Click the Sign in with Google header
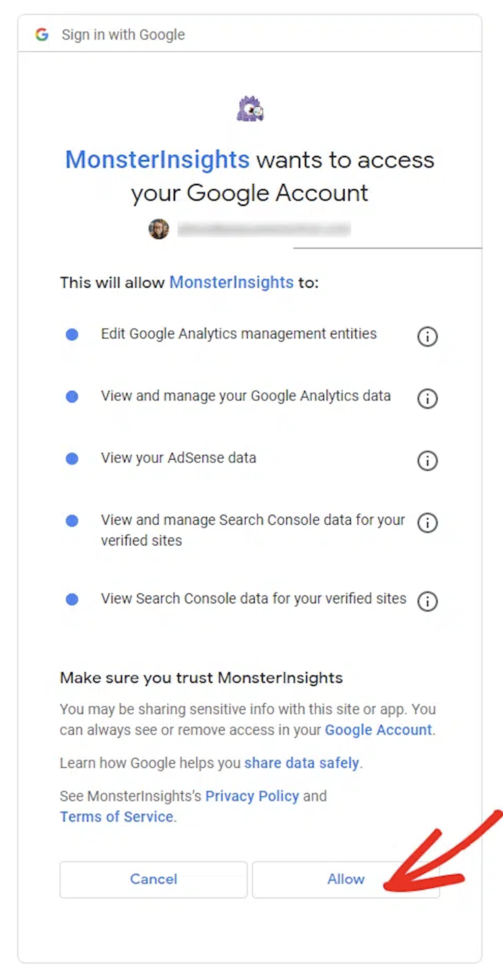503x980 pixels. (123, 35)
